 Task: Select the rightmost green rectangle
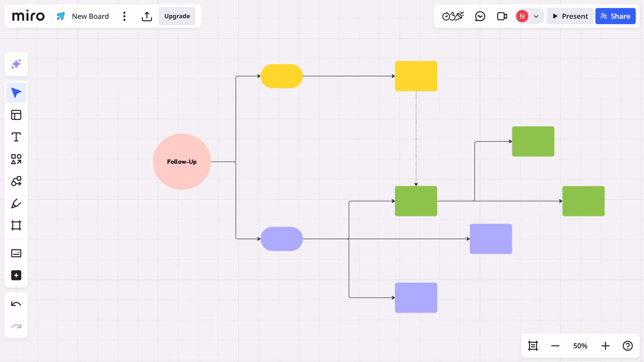[583, 201]
